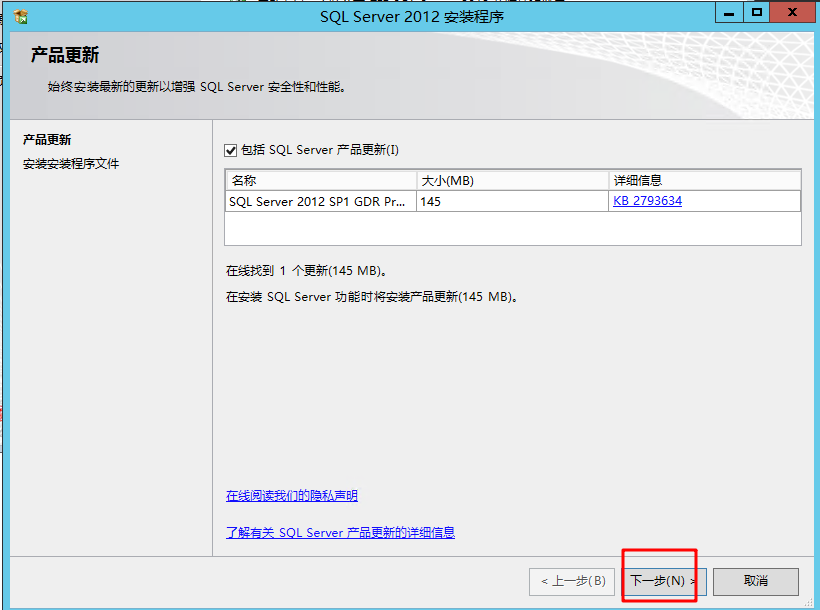Image resolution: width=820 pixels, height=610 pixels.
Task: Open the KB 2793634 details link
Action: pyautogui.click(x=647, y=201)
